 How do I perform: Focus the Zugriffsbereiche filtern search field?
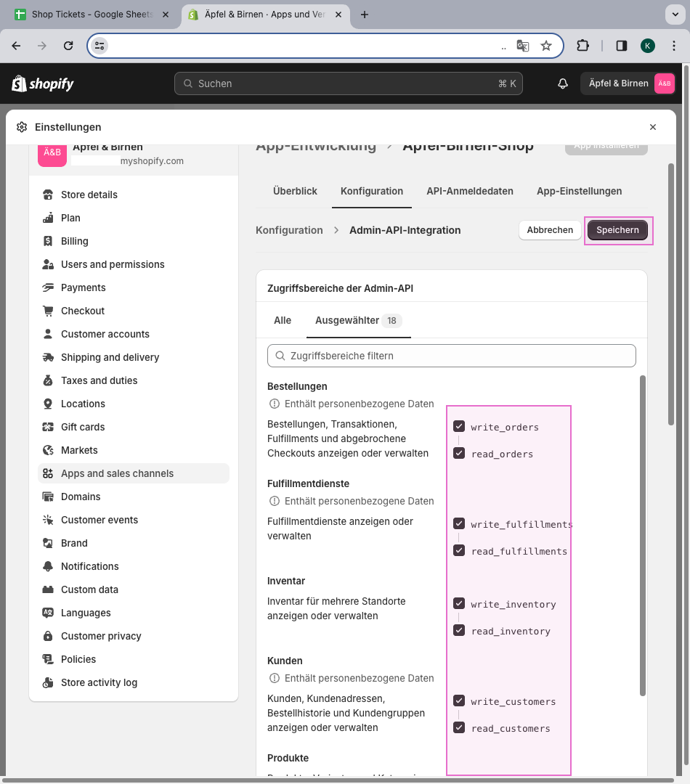[x=452, y=356]
